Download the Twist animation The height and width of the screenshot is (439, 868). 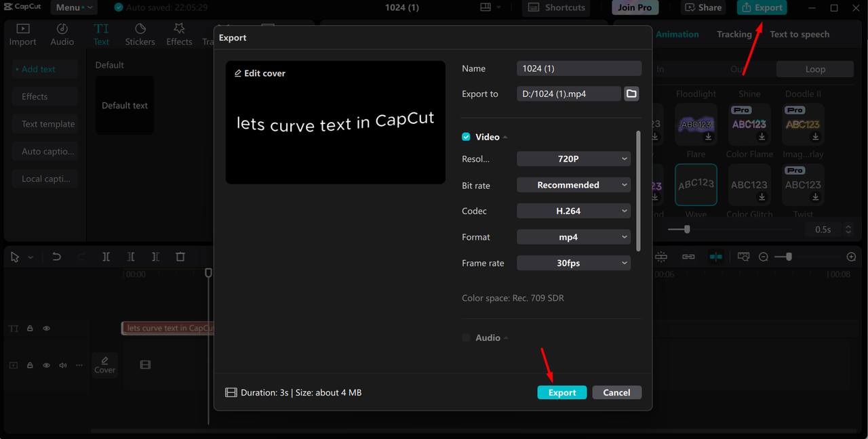coord(816,197)
